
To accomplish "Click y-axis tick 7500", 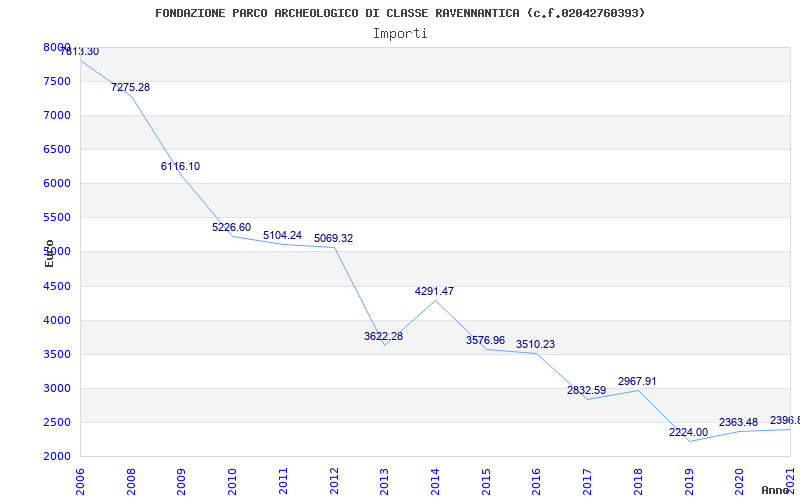I will (57, 82).
